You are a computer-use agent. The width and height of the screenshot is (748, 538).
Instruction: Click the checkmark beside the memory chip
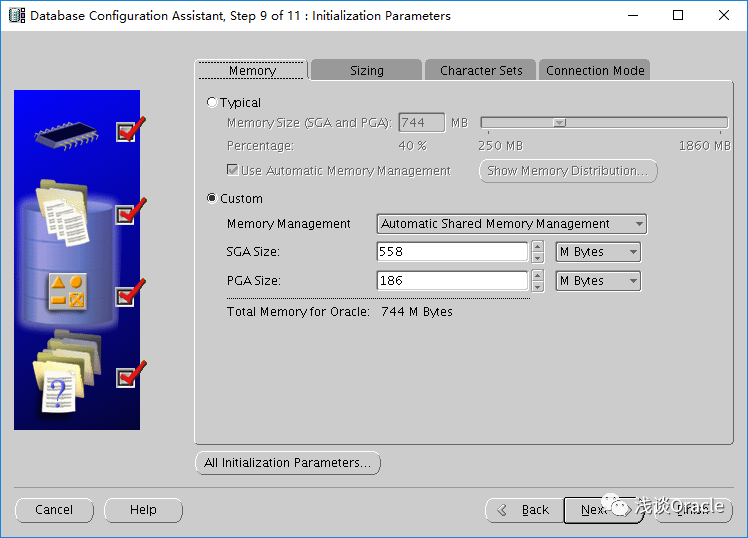131,130
